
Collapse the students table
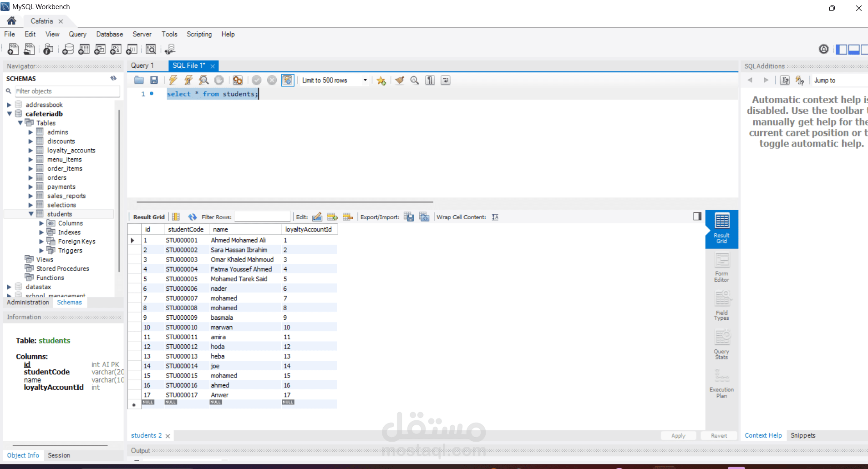(31, 214)
